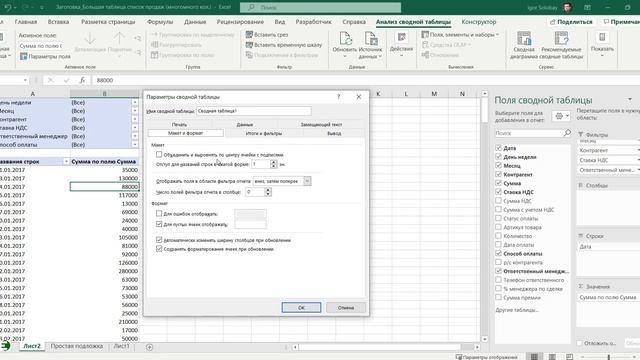
Task: Click the search magnifier in field list
Action: pyautogui.click(x=567, y=133)
